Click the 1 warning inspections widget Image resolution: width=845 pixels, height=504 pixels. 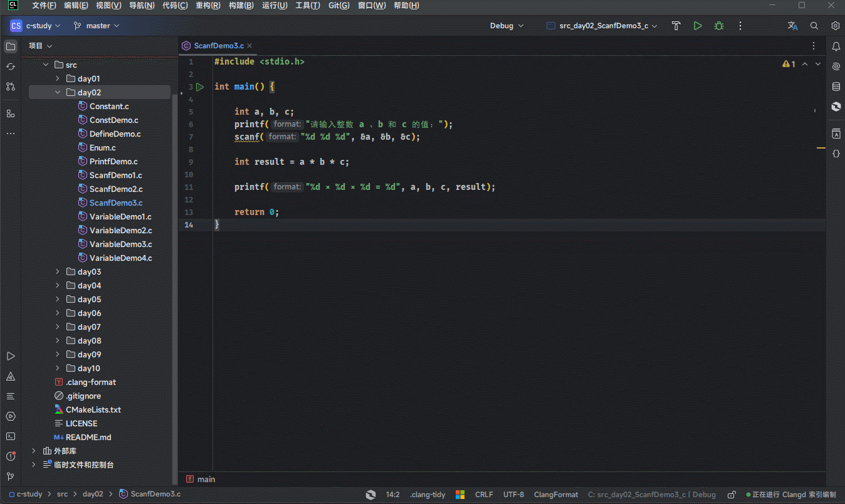[x=788, y=63]
